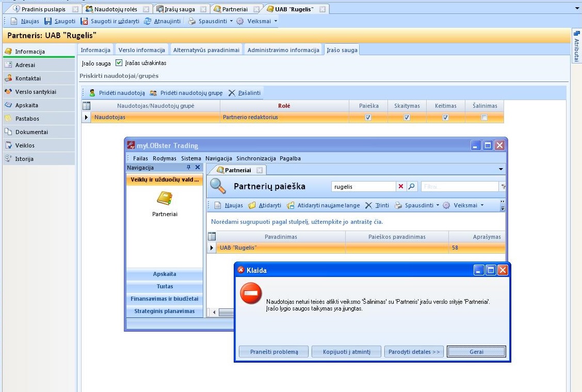
Task: Expand the Spausdinti dropdown arrow in main toolbar
Action: [x=231, y=21]
